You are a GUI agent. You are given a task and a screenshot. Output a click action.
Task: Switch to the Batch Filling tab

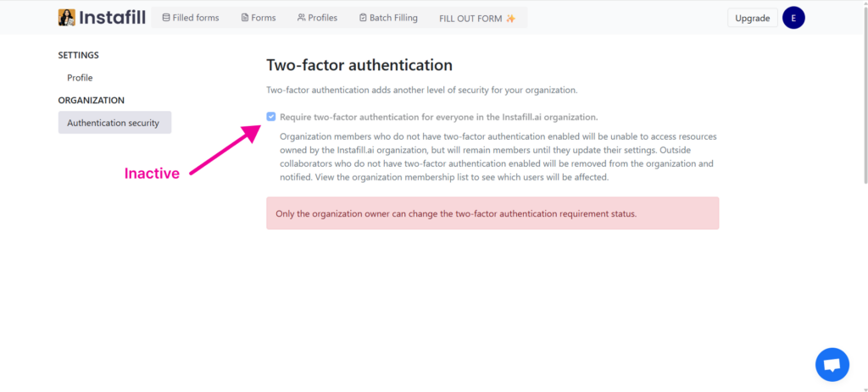click(x=388, y=18)
